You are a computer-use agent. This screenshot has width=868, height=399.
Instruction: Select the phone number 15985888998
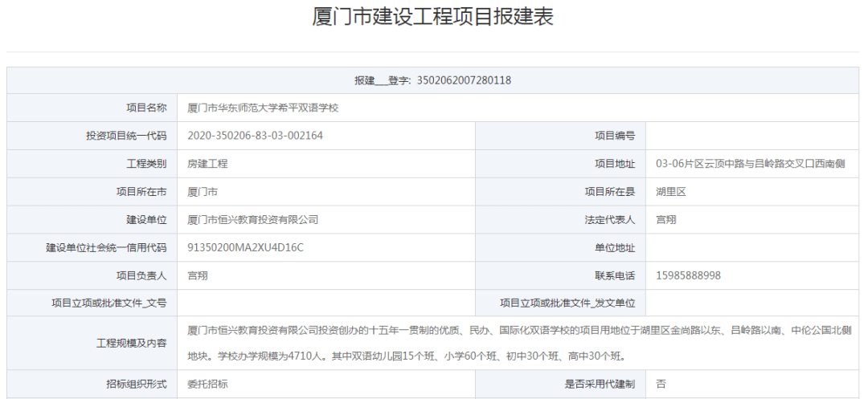coord(688,275)
